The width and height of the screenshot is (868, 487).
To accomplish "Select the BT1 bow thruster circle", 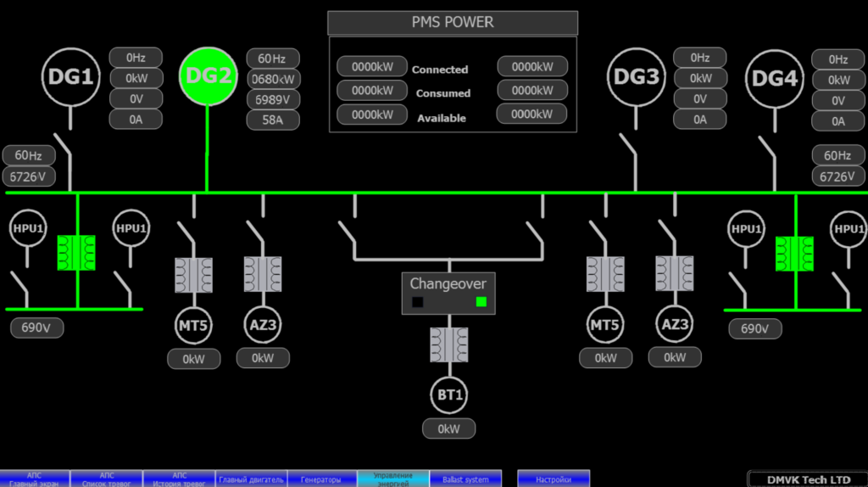I will point(449,396).
